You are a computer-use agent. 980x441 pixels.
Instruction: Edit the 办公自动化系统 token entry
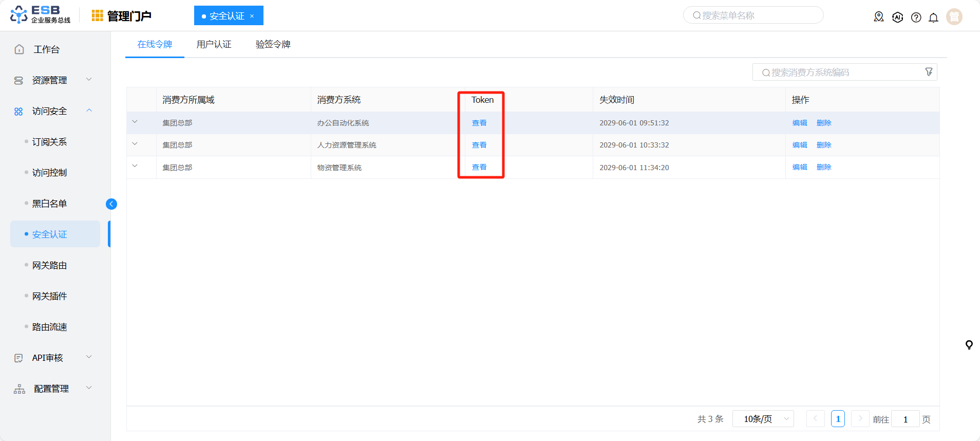pos(799,123)
